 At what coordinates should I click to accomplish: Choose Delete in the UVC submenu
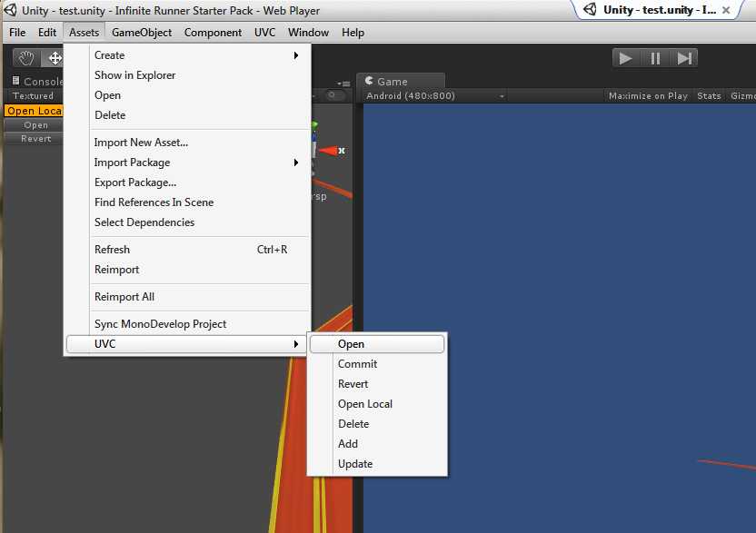pos(377,424)
